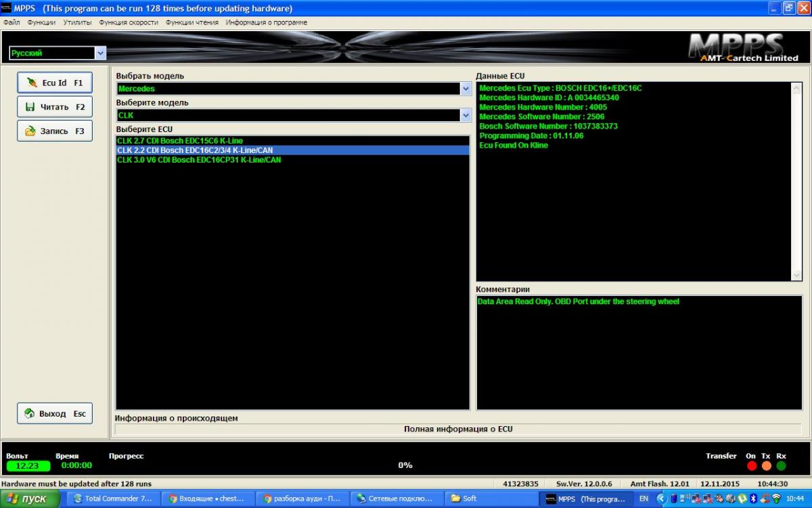Click the Amt Flash. 12.01 status entry

[x=659, y=484]
